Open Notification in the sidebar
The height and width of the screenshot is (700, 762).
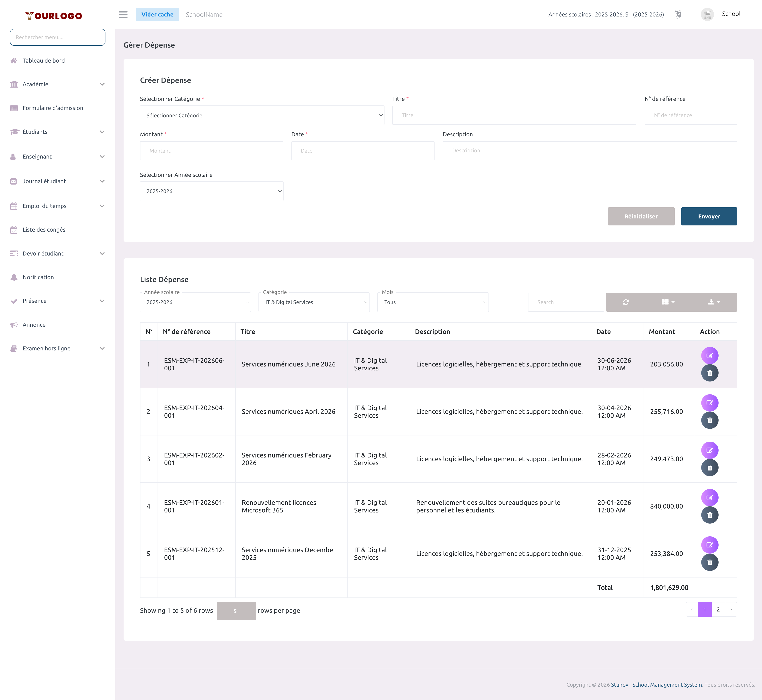tap(38, 277)
